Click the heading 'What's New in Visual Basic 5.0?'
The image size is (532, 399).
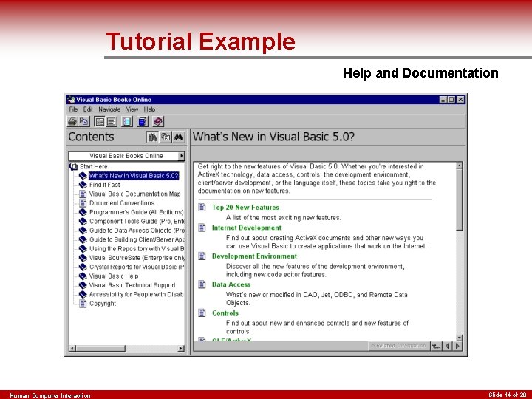click(273, 137)
